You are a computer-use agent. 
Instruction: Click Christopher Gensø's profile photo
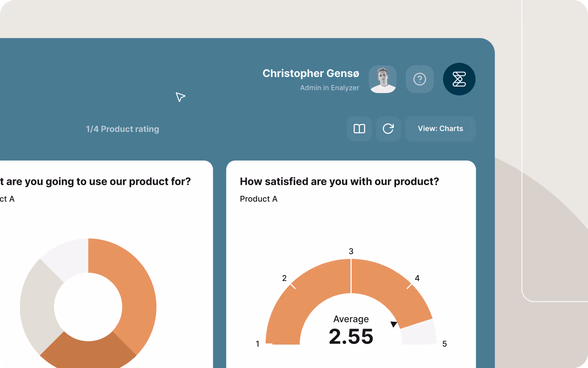point(382,79)
